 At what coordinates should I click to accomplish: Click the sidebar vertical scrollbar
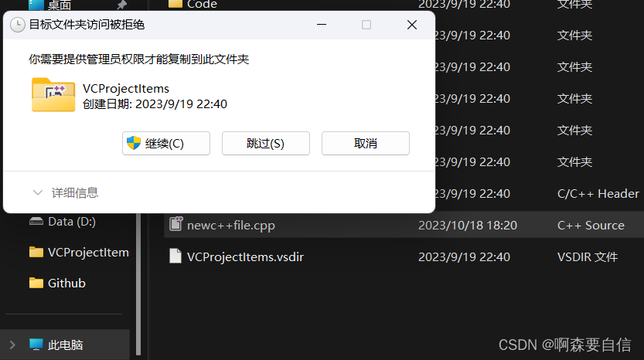pos(138,284)
